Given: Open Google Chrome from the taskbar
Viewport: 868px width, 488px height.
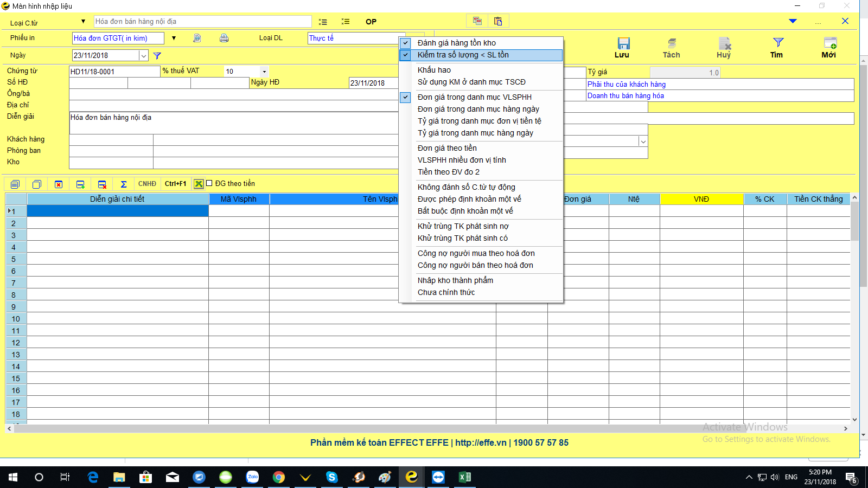Looking at the screenshot, I should [x=279, y=477].
